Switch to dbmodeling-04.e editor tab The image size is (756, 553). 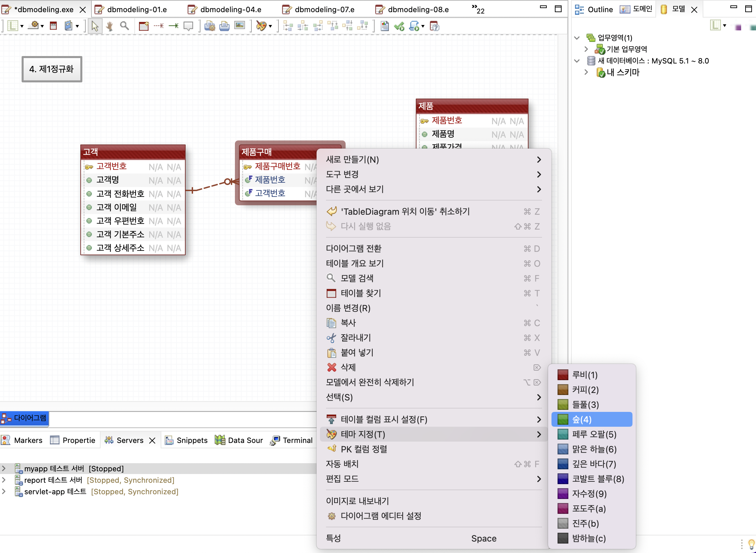pos(225,9)
